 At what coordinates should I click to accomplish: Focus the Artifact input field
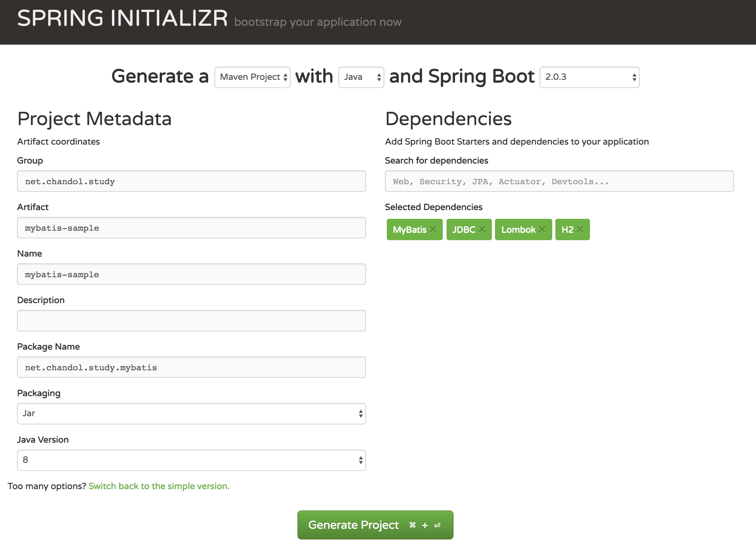[x=192, y=228]
